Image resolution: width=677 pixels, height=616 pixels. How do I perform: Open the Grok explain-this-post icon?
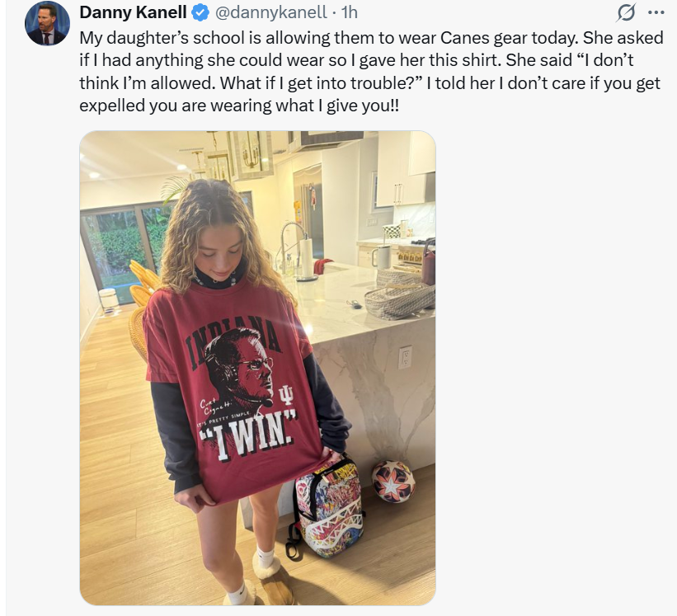626,12
